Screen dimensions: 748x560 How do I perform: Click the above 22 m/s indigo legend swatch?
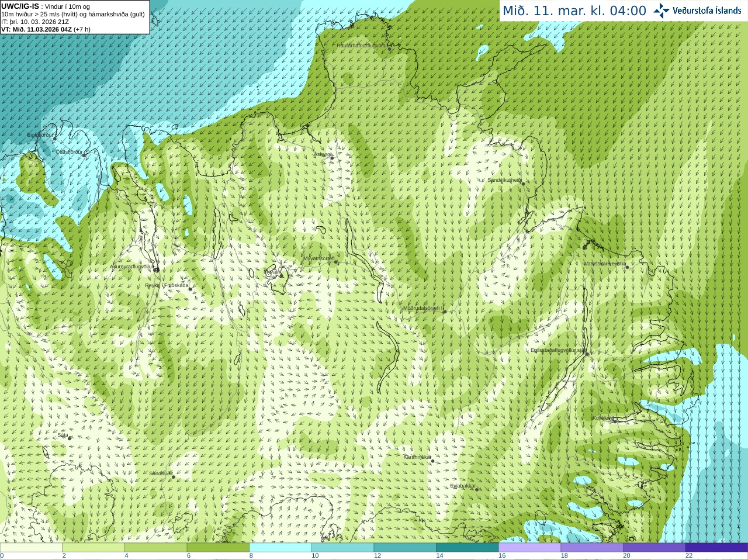716,548
